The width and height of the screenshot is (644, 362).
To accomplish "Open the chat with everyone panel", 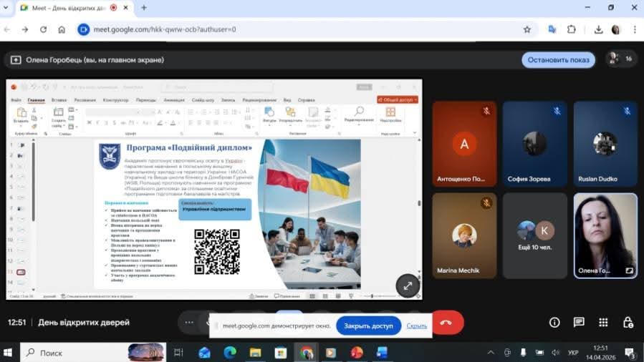I will pyautogui.click(x=579, y=323).
